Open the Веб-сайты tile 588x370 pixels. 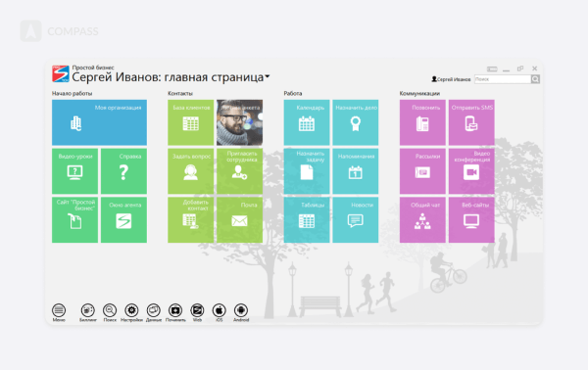[471, 220]
